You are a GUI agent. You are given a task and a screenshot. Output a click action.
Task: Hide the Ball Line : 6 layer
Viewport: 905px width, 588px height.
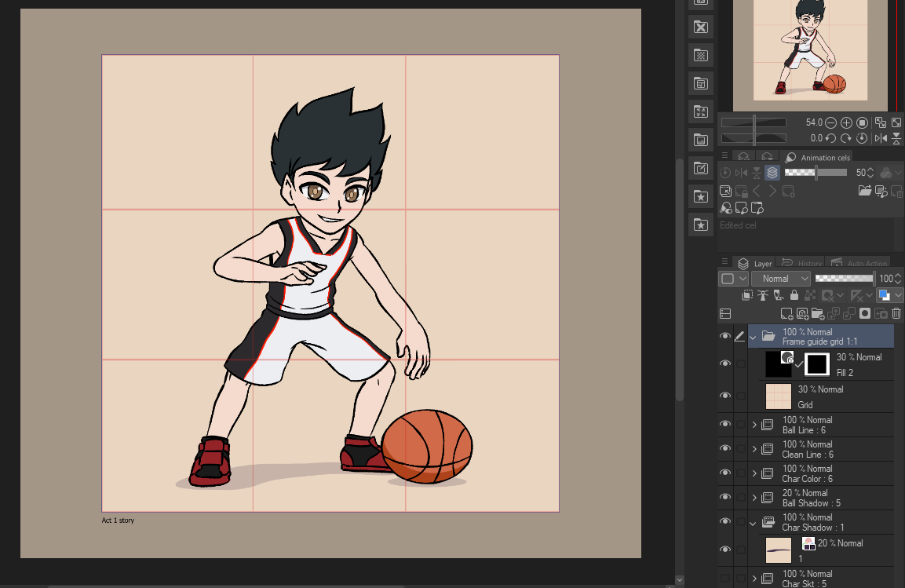[x=725, y=424]
